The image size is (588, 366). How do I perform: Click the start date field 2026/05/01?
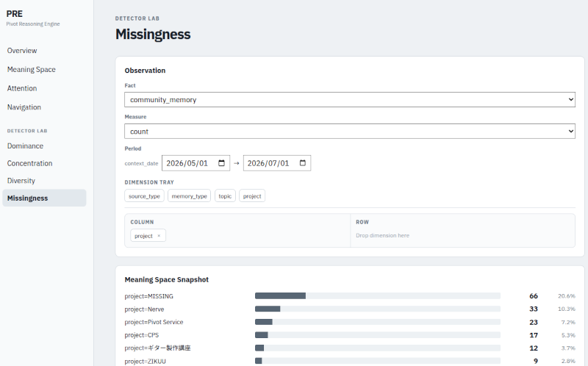(196, 163)
